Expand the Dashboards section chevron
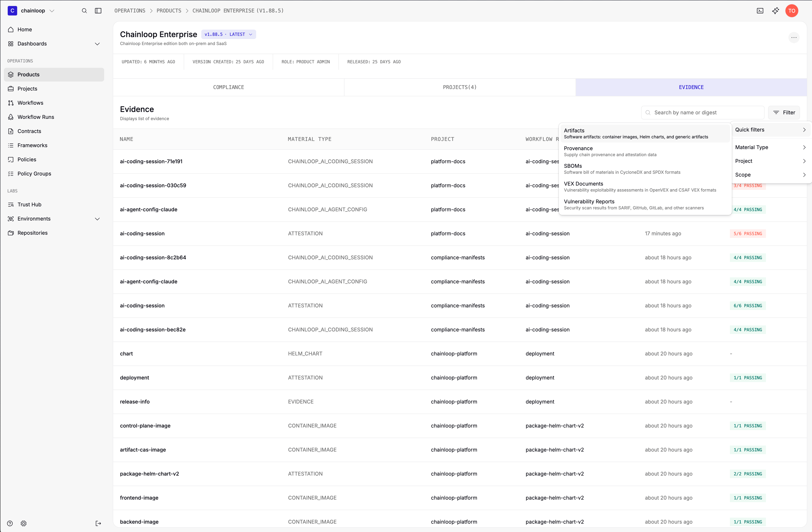 [97, 44]
